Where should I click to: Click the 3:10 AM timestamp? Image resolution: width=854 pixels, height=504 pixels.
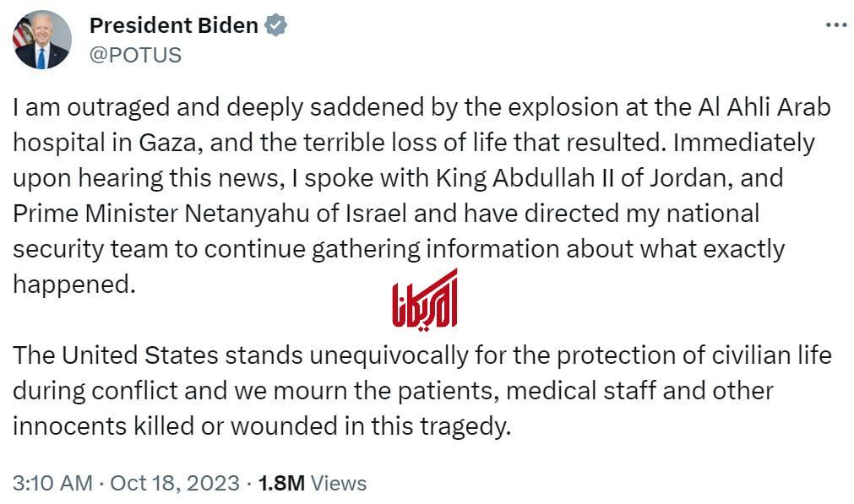pyautogui.click(x=52, y=483)
